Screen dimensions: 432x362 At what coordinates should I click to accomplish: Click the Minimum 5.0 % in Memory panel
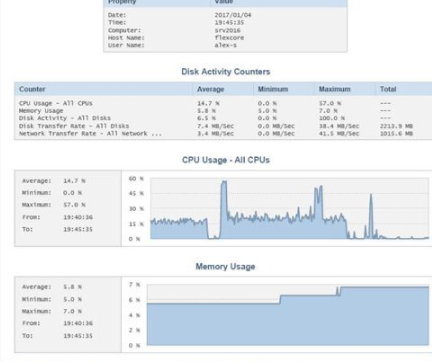click(72, 299)
